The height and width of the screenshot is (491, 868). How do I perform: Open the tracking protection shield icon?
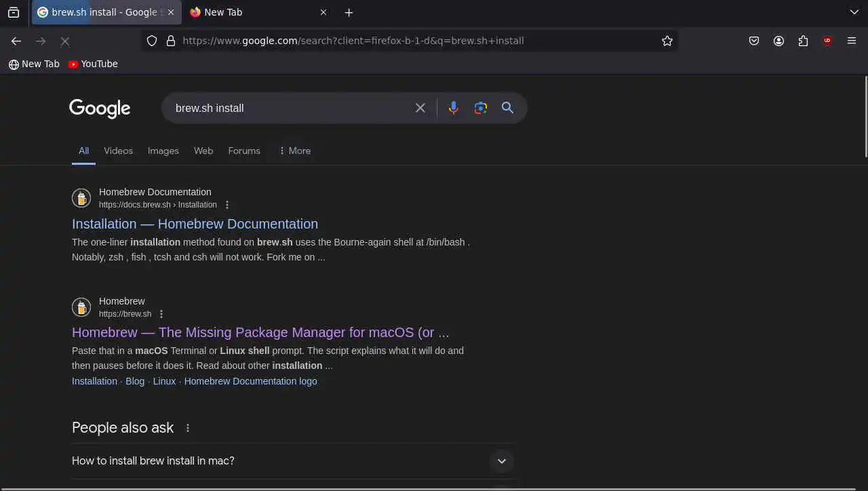[152, 41]
